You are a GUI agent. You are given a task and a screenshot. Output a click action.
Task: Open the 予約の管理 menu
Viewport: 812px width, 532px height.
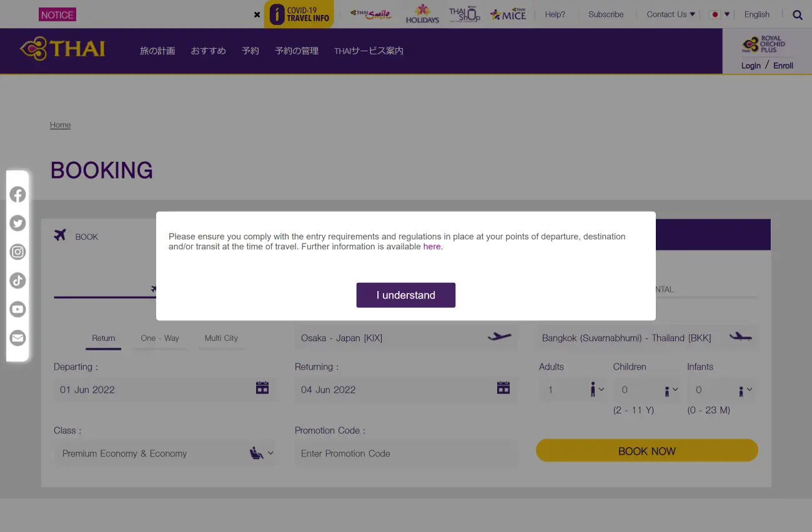[x=297, y=51]
